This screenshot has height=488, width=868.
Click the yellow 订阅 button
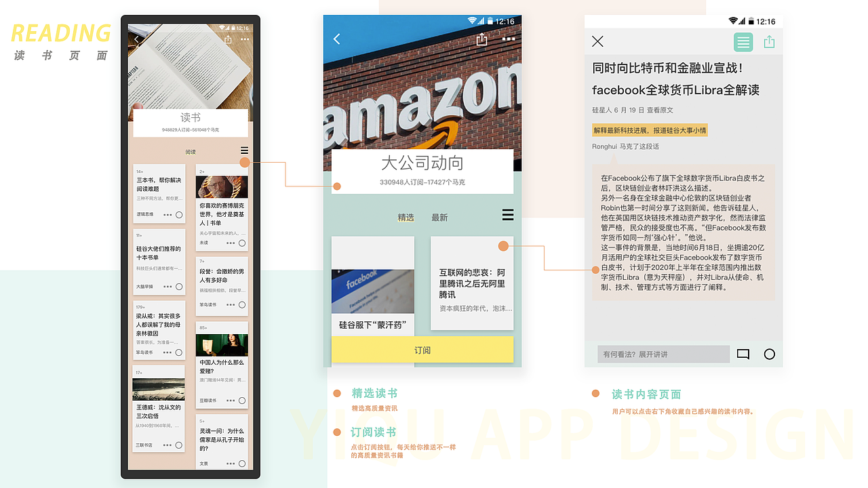click(x=422, y=350)
